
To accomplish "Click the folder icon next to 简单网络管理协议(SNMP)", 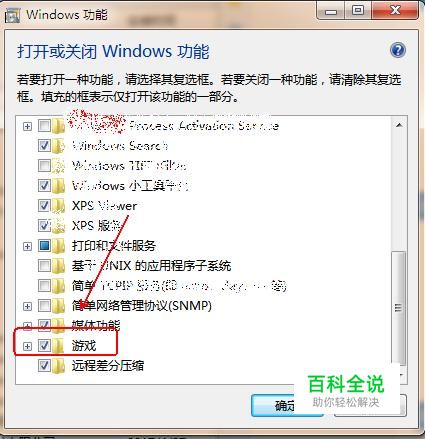I will (59, 306).
